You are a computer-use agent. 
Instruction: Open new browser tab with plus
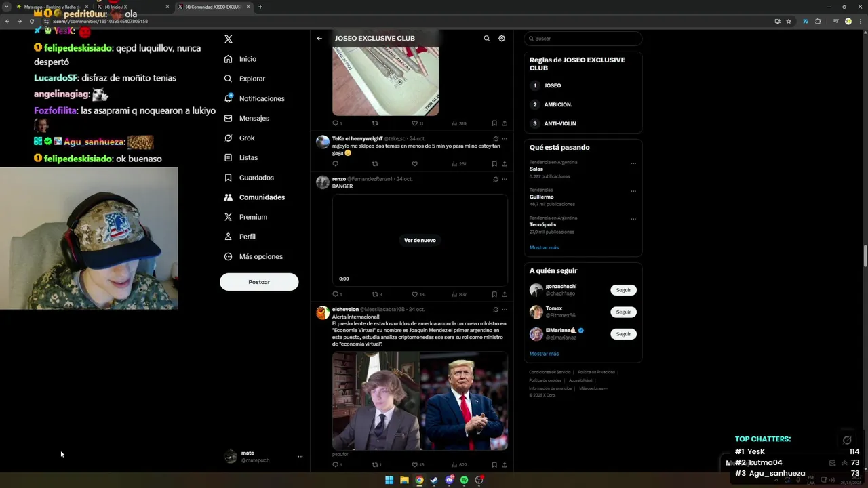pos(260,7)
